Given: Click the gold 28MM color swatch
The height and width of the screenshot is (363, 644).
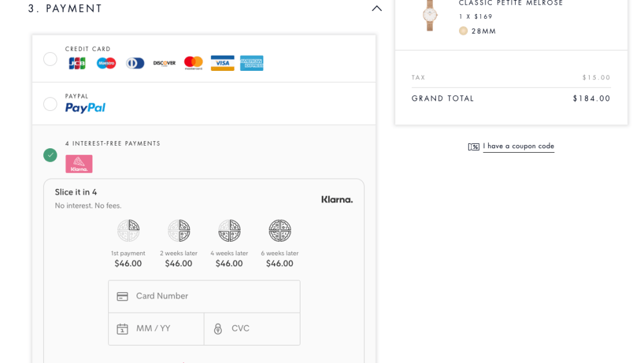Looking at the screenshot, I should coord(463,31).
